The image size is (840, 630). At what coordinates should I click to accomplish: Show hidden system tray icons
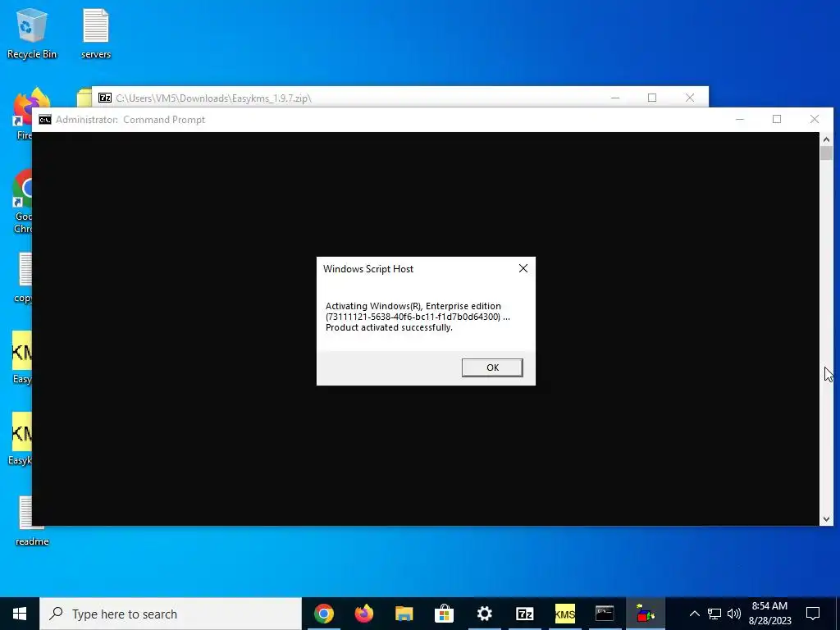pos(694,614)
